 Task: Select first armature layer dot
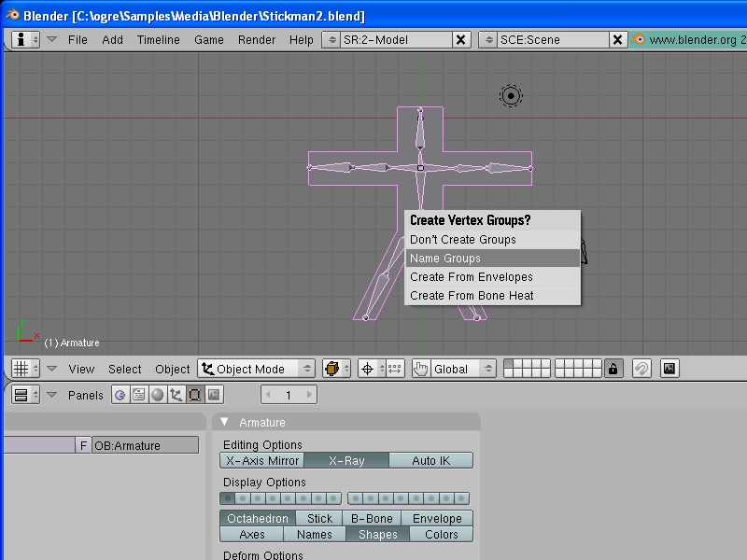coord(227,498)
